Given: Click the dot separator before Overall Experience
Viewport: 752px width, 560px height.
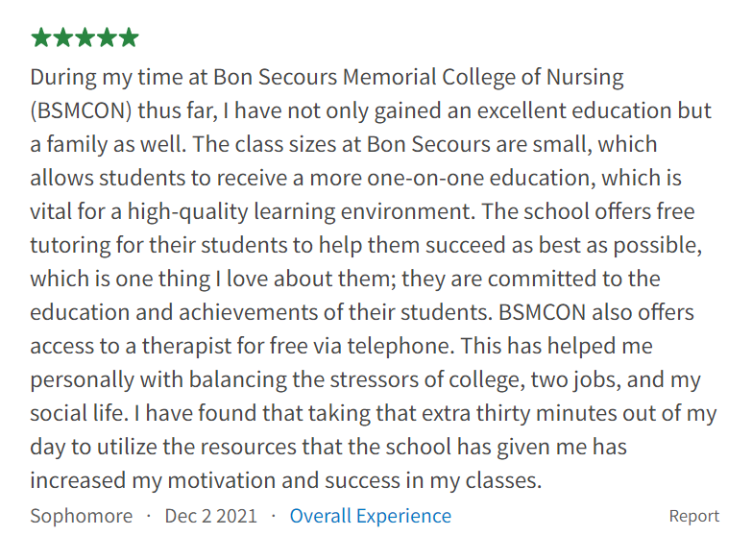Looking at the screenshot, I should 274,516.
